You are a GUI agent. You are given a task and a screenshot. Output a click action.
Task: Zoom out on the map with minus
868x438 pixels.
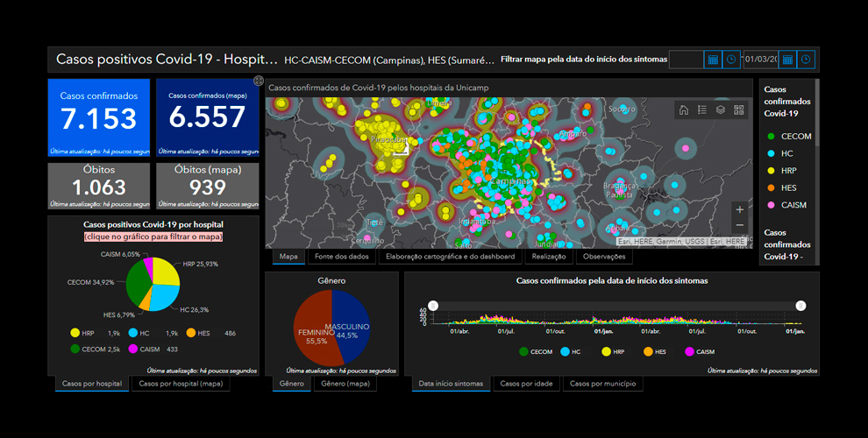coord(739,227)
